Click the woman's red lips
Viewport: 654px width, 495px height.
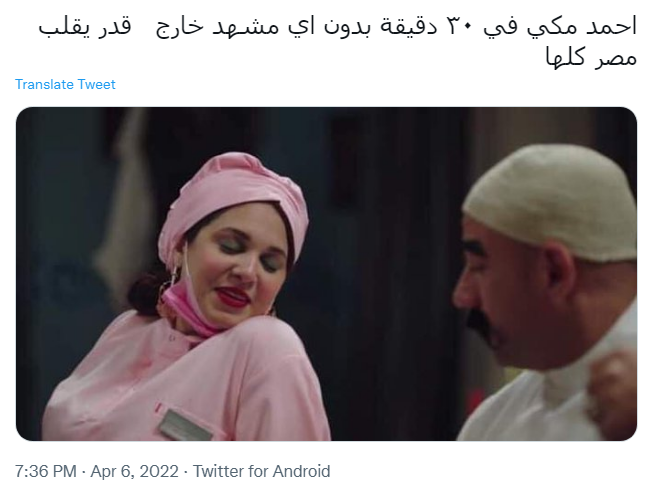point(232,296)
